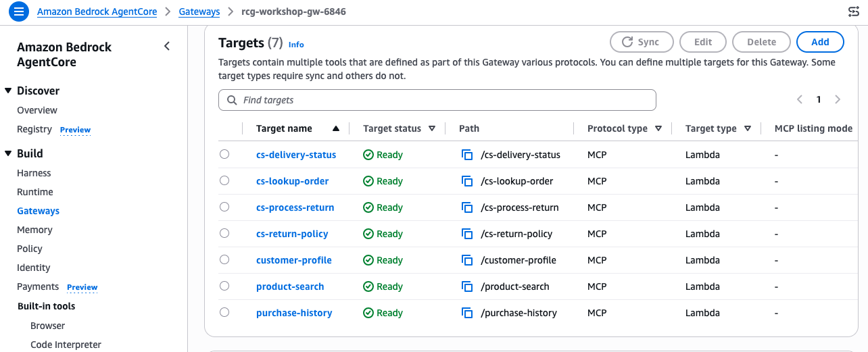Open the hamburger navigation menu
The width and height of the screenshot is (868, 352).
tap(19, 11)
